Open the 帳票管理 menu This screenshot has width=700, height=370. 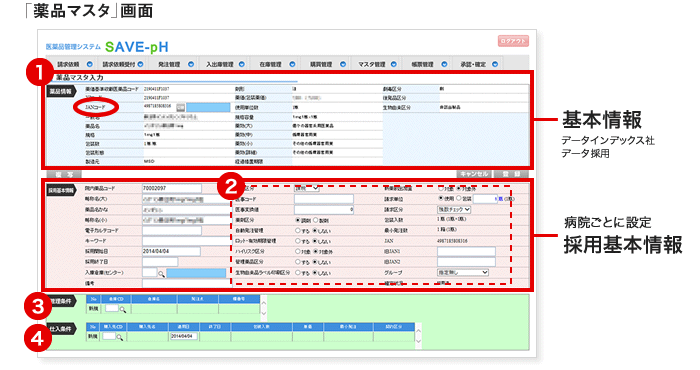(x=422, y=64)
